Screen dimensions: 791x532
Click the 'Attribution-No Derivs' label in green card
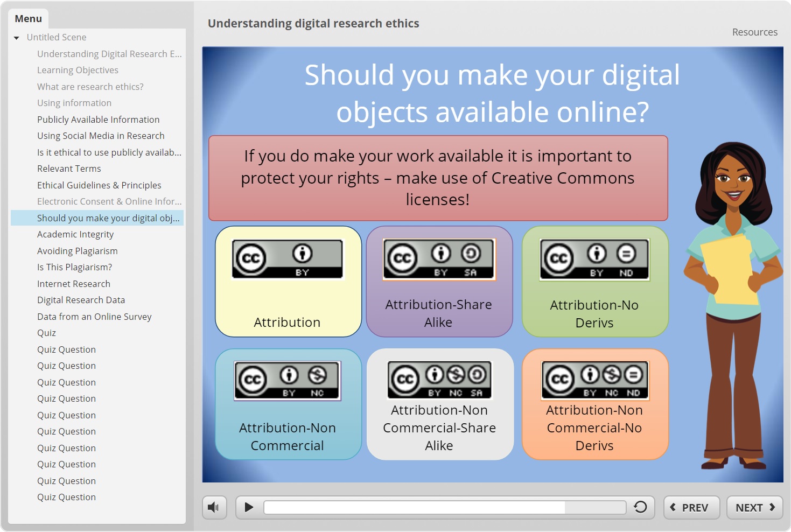594,314
